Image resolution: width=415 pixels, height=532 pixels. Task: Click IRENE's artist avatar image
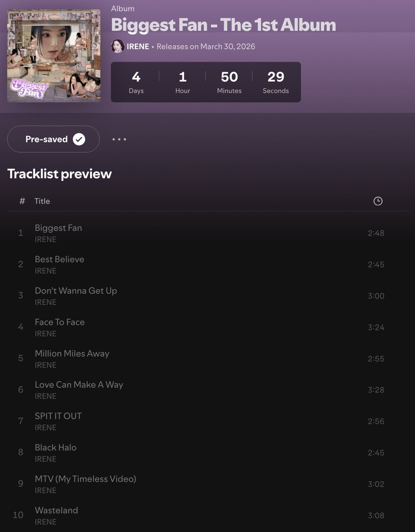[x=118, y=46]
